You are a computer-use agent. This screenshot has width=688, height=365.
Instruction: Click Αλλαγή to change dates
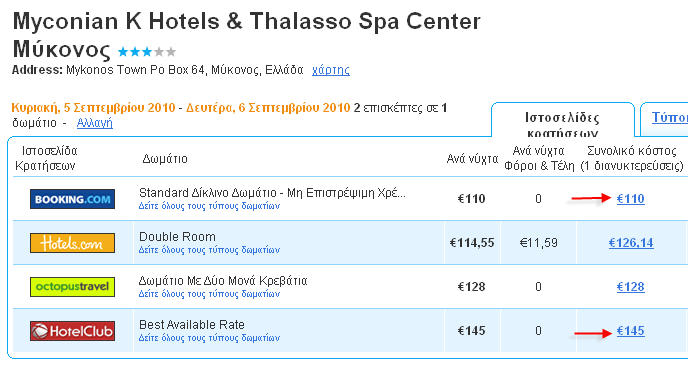click(x=94, y=123)
